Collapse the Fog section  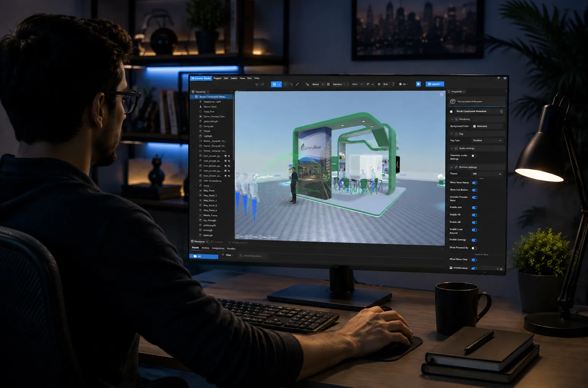point(452,134)
